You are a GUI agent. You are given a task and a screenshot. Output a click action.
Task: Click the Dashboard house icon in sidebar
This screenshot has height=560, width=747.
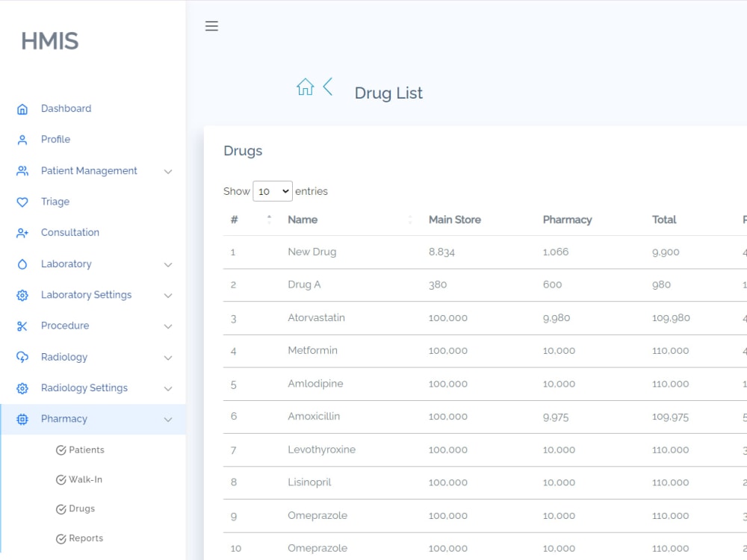(22, 109)
